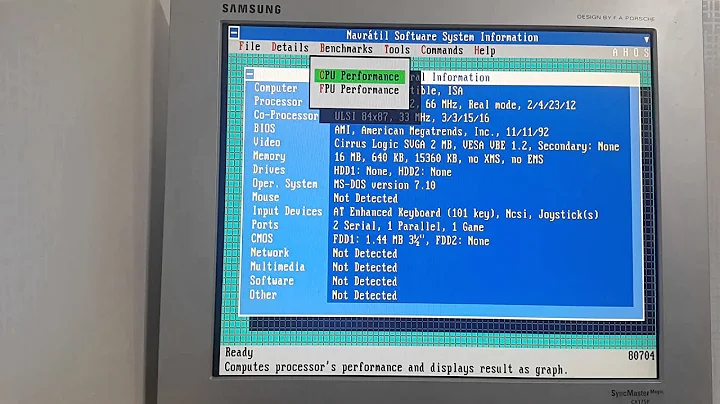Select the Memory row label
Viewport: 720px width, 404px height.
click(269, 156)
